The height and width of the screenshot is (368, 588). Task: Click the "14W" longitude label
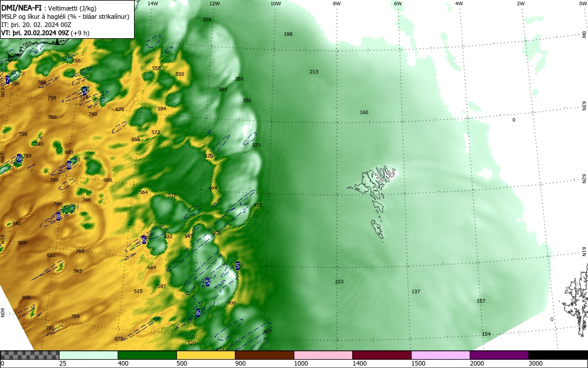[153, 4]
